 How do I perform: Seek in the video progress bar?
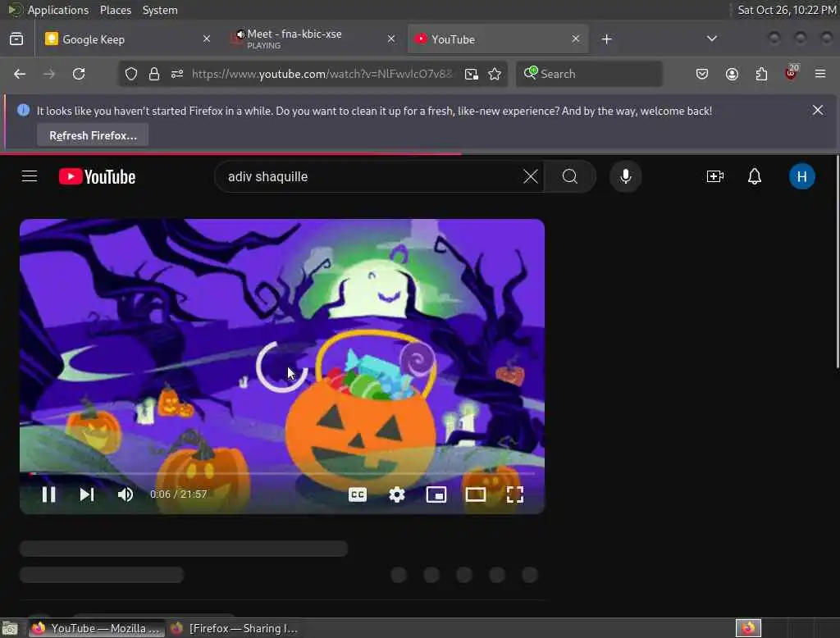(282, 473)
